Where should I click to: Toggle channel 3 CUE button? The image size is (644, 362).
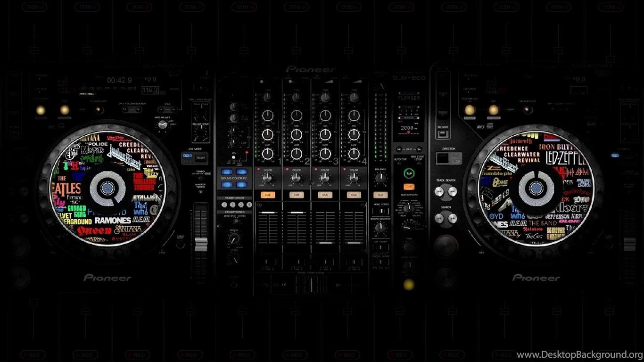[324, 195]
